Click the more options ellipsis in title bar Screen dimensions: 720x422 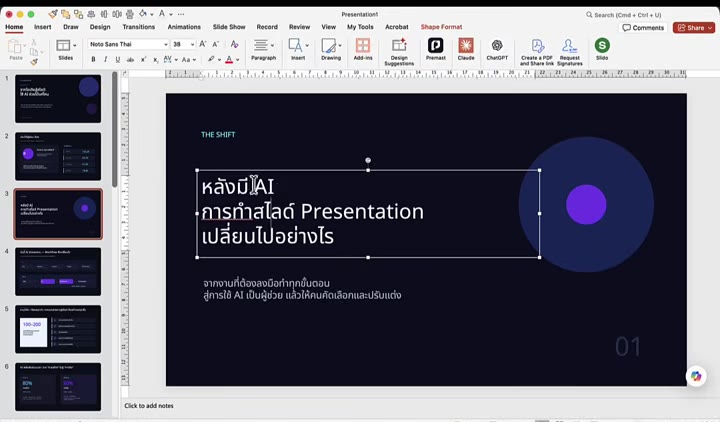(181, 14)
